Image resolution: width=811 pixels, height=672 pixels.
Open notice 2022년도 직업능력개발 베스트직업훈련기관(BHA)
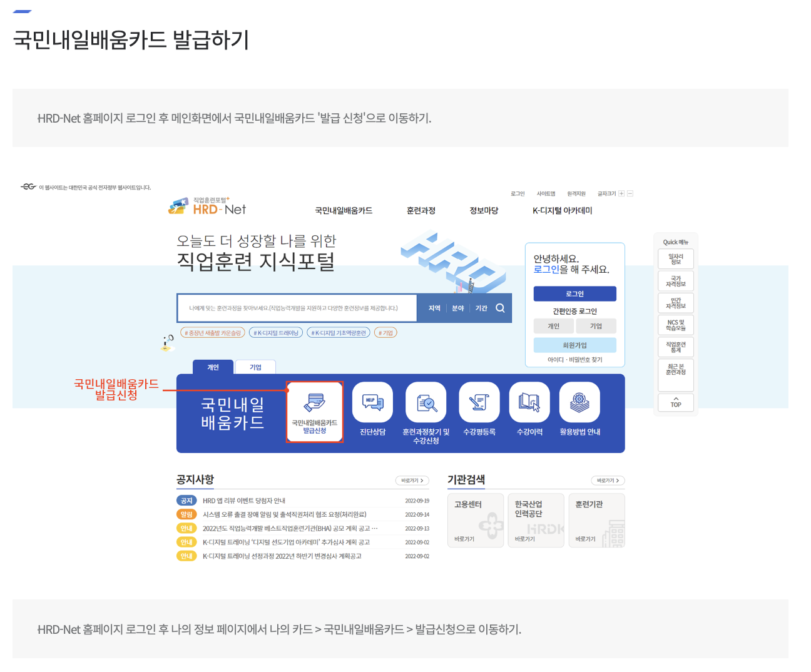[x=290, y=528]
